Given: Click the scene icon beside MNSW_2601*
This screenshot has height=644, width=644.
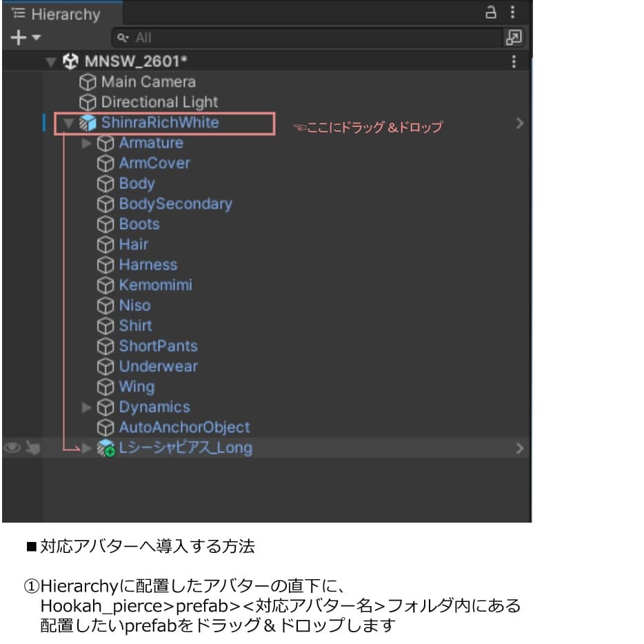Looking at the screenshot, I should (x=70, y=61).
